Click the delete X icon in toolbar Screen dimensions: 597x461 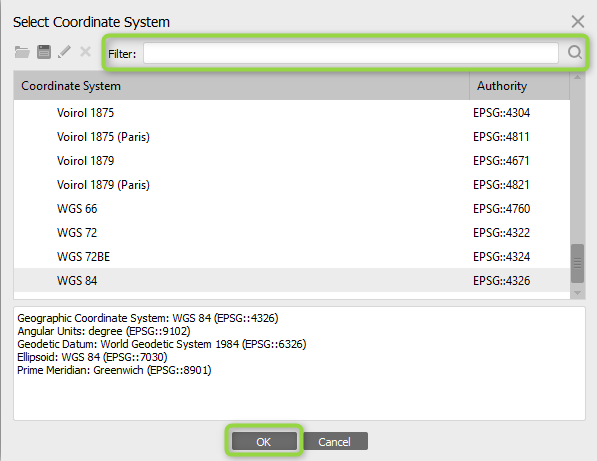(x=85, y=51)
